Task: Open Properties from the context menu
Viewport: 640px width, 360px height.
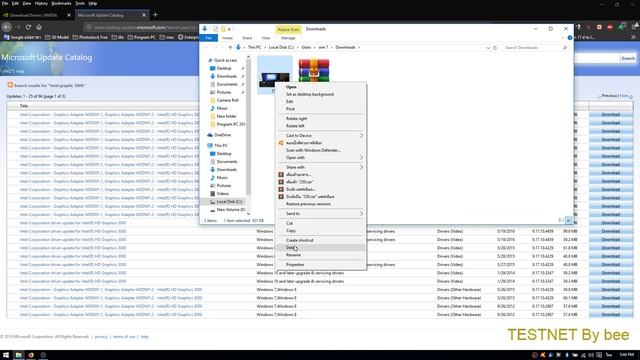Action: coord(295,264)
